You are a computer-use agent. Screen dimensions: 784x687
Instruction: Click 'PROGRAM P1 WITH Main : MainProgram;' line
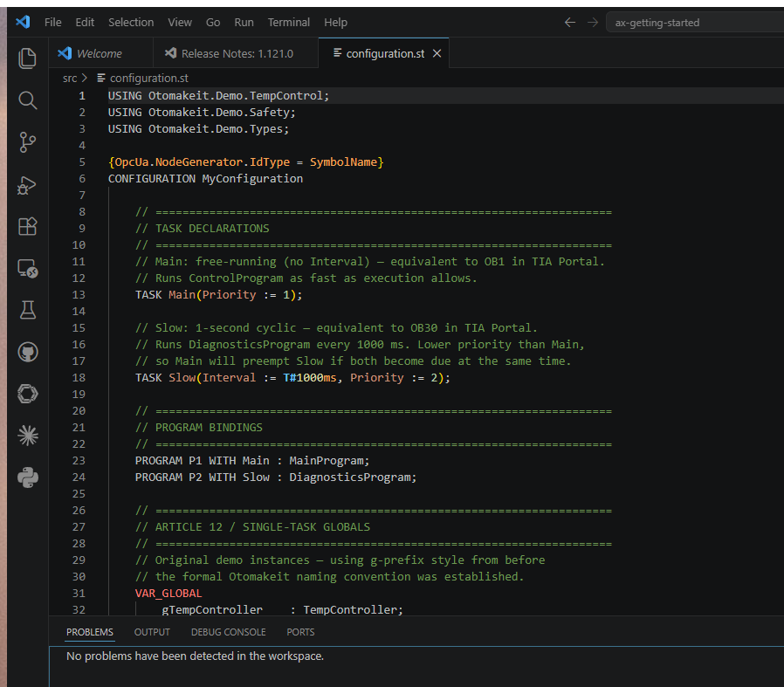pyautogui.click(x=252, y=461)
